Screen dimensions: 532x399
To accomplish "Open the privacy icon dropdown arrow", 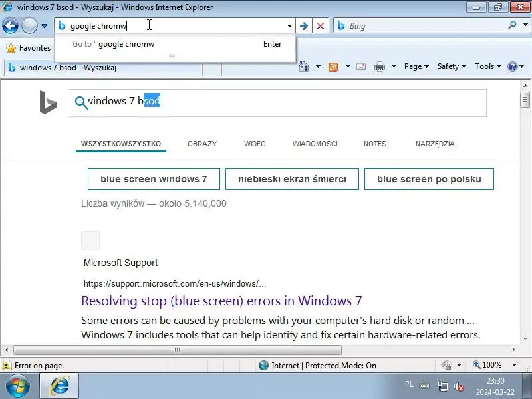I will pos(459,365).
